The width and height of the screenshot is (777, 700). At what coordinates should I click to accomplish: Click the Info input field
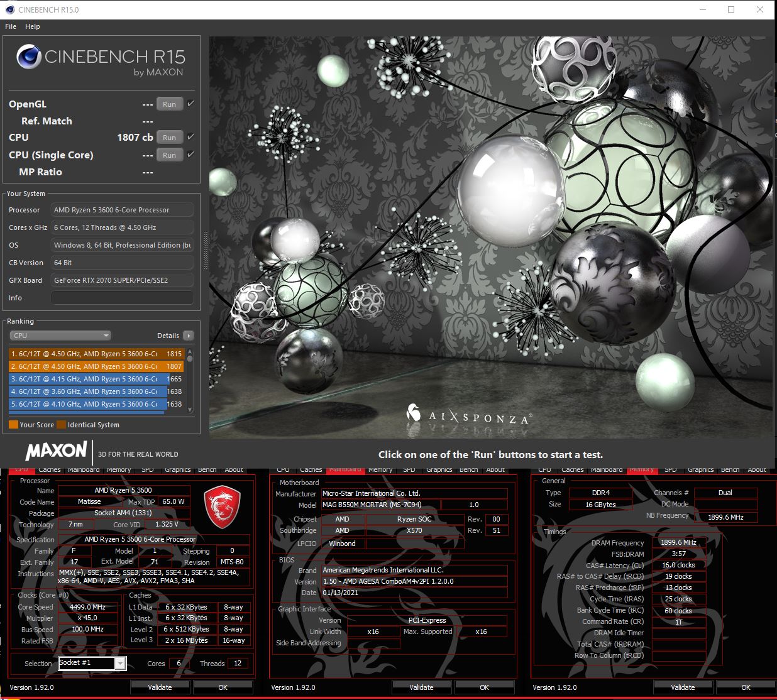coord(122,298)
